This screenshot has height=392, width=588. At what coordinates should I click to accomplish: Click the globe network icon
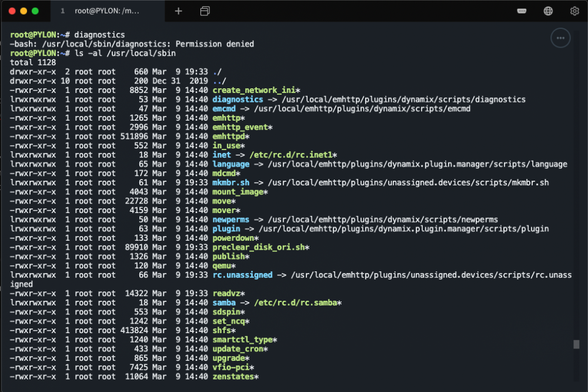[x=548, y=11]
